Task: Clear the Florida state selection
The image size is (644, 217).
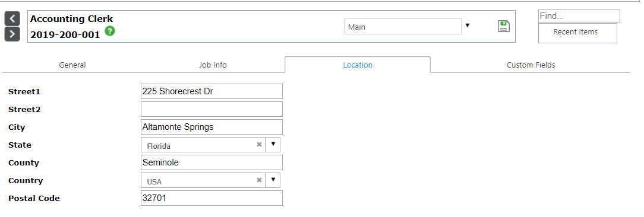Action: point(259,145)
